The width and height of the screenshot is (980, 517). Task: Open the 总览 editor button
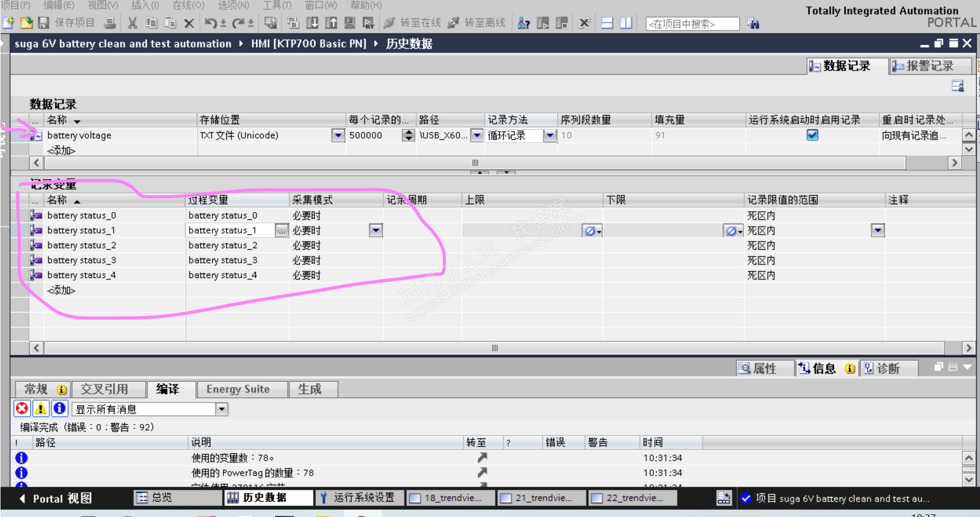pyautogui.click(x=178, y=498)
